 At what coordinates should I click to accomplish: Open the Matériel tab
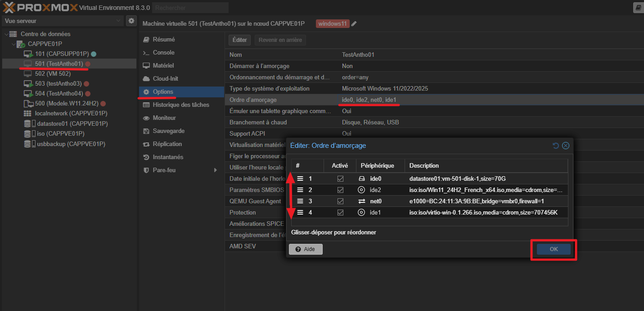pyautogui.click(x=181, y=66)
